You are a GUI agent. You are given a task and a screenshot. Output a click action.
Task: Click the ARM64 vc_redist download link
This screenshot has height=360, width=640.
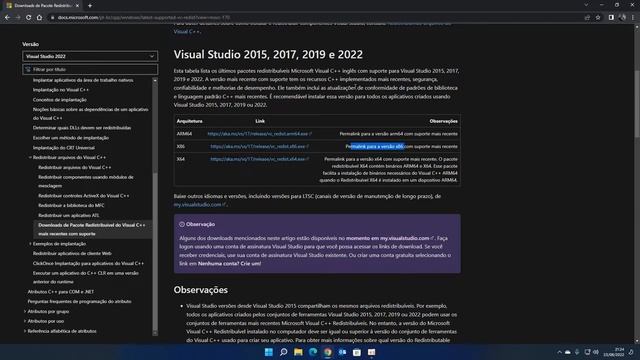click(x=260, y=133)
